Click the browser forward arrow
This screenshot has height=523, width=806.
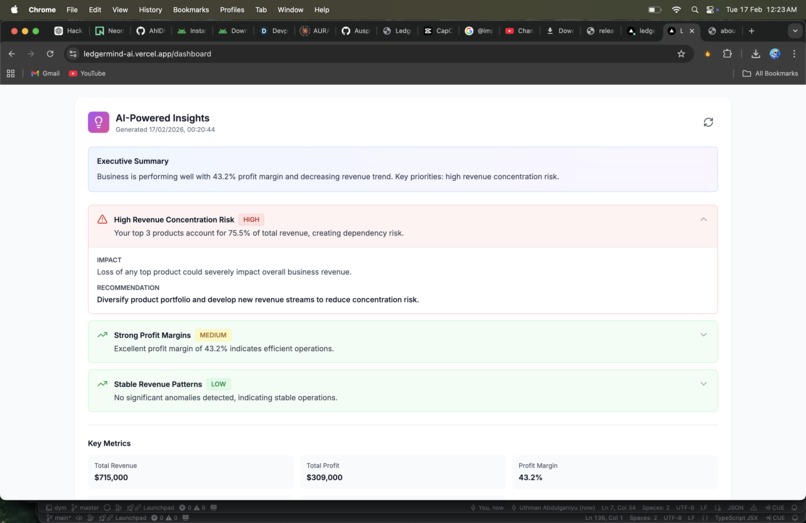pyautogui.click(x=31, y=53)
